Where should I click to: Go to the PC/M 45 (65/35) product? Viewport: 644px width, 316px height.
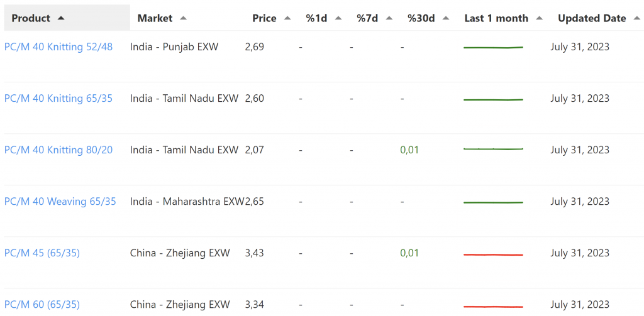[x=42, y=253]
